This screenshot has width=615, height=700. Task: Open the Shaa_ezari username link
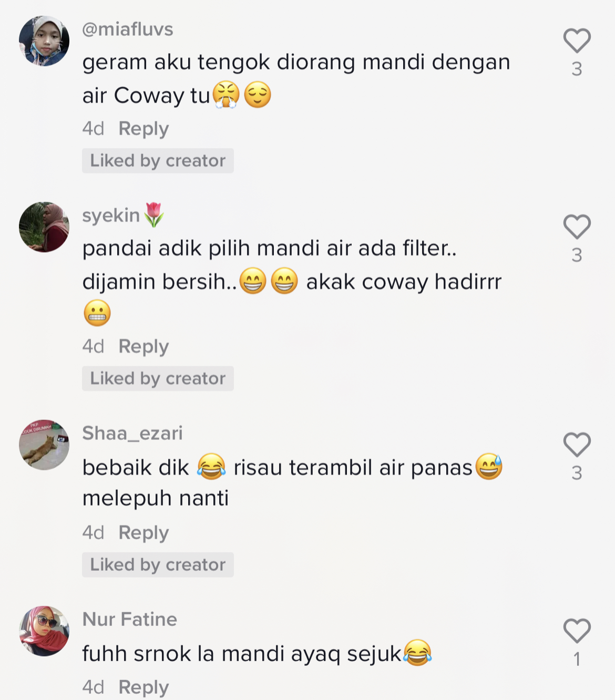tap(132, 434)
